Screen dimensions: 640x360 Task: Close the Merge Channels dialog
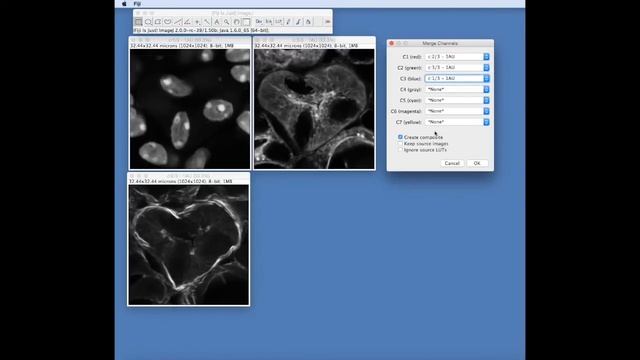point(391,43)
